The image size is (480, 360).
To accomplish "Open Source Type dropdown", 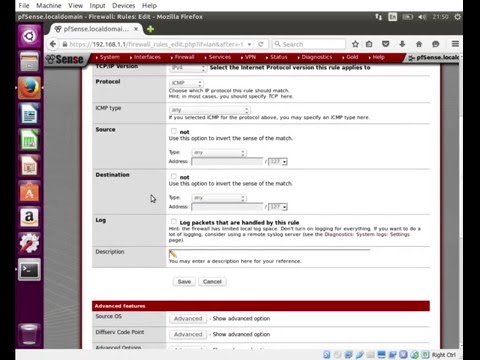I will point(219,153).
